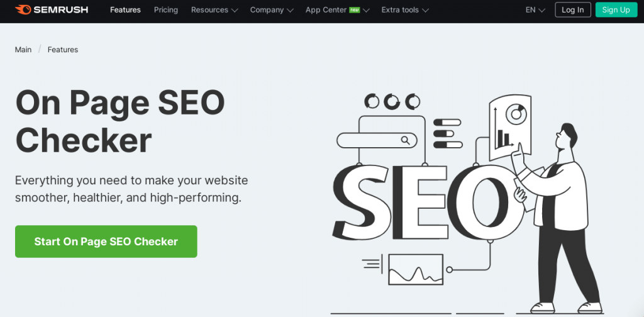Click the large SEO letters illustration

click(x=427, y=203)
